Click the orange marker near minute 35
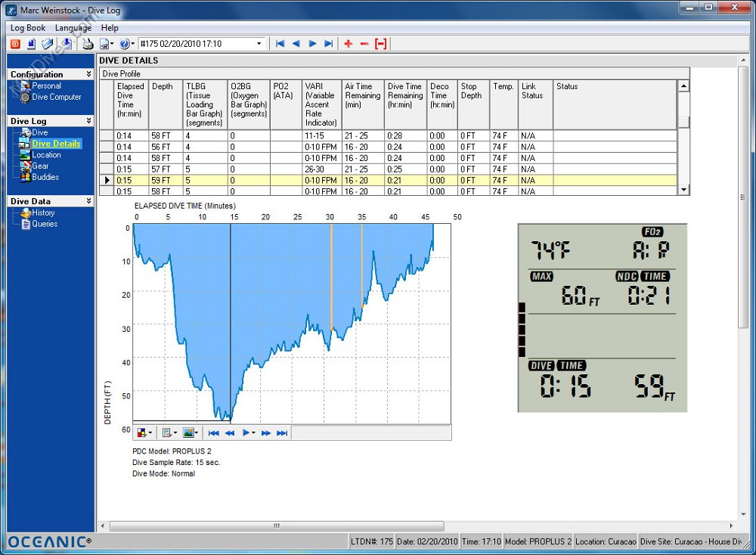 click(362, 266)
